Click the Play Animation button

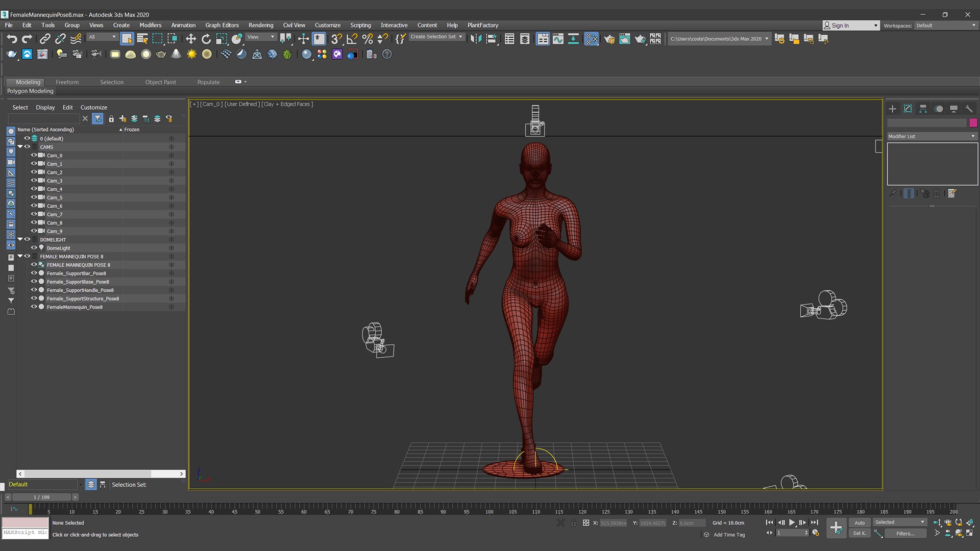792,522
